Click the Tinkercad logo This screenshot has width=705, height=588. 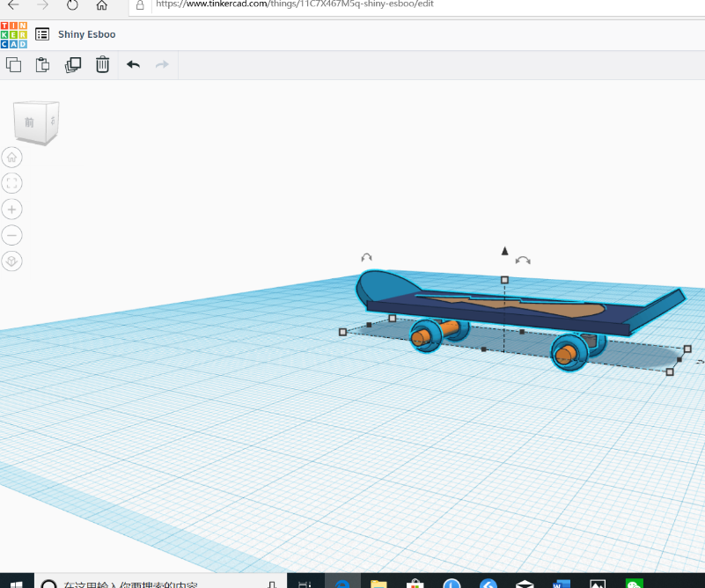[x=13, y=34]
